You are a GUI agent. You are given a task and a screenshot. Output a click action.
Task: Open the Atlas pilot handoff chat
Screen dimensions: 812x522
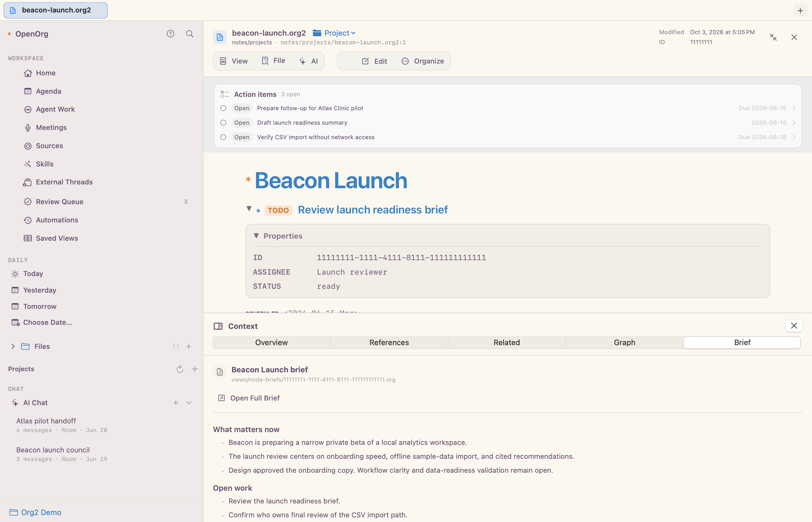click(62, 425)
